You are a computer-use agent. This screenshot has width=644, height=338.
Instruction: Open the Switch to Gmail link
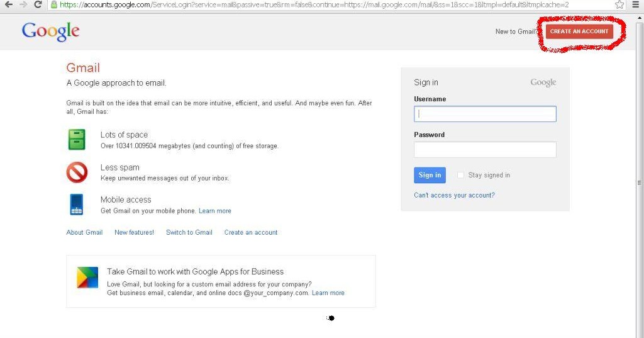click(189, 232)
